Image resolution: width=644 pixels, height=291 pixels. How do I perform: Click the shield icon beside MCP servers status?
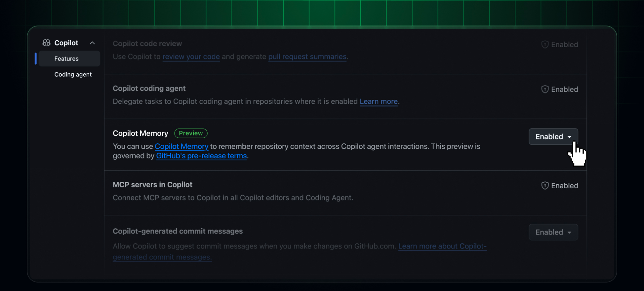coord(545,185)
